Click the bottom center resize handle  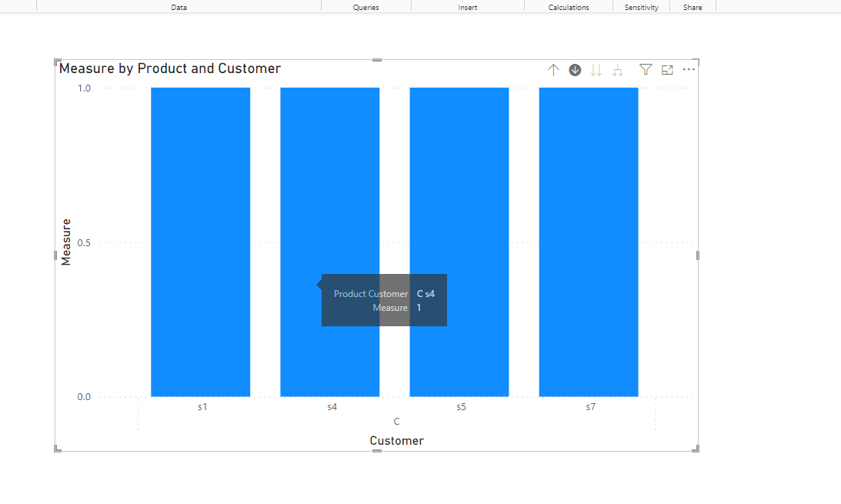377,451
